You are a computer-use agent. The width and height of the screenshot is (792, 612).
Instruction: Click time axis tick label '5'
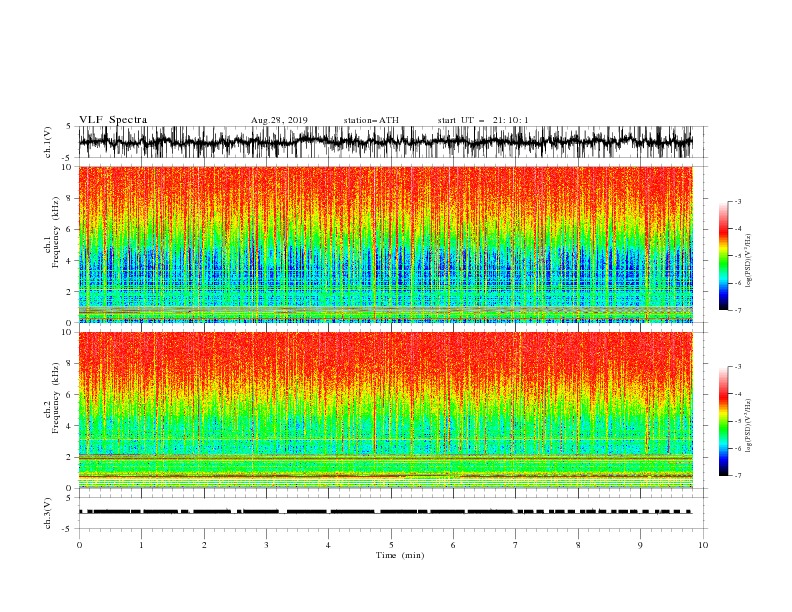[x=391, y=545]
